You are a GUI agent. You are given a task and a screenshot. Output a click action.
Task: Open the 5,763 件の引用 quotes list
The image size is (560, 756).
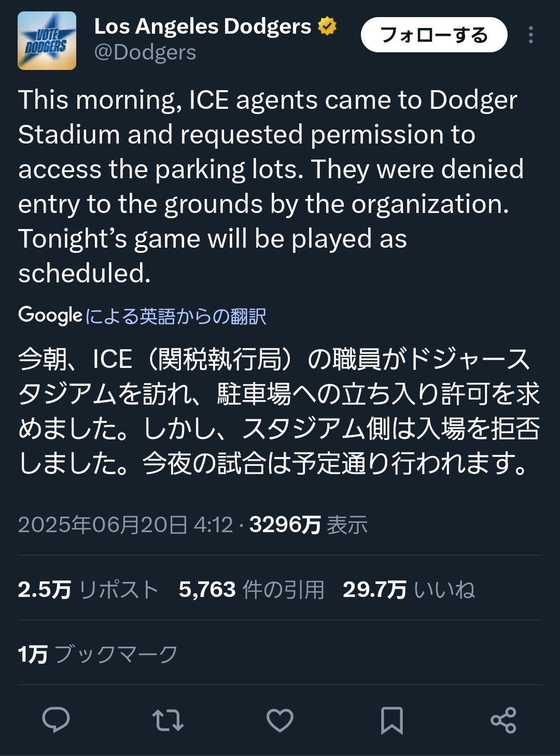tap(251, 590)
